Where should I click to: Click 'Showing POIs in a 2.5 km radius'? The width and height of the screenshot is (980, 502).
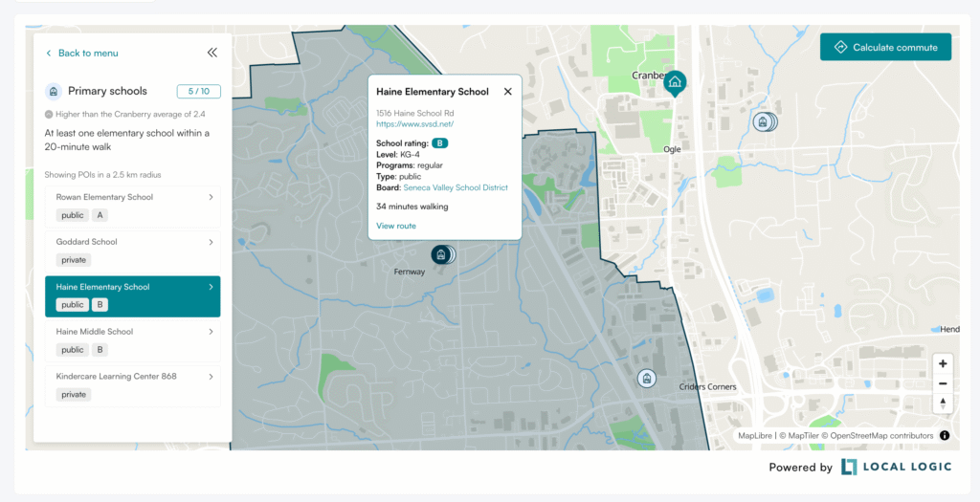(x=102, y=175)
